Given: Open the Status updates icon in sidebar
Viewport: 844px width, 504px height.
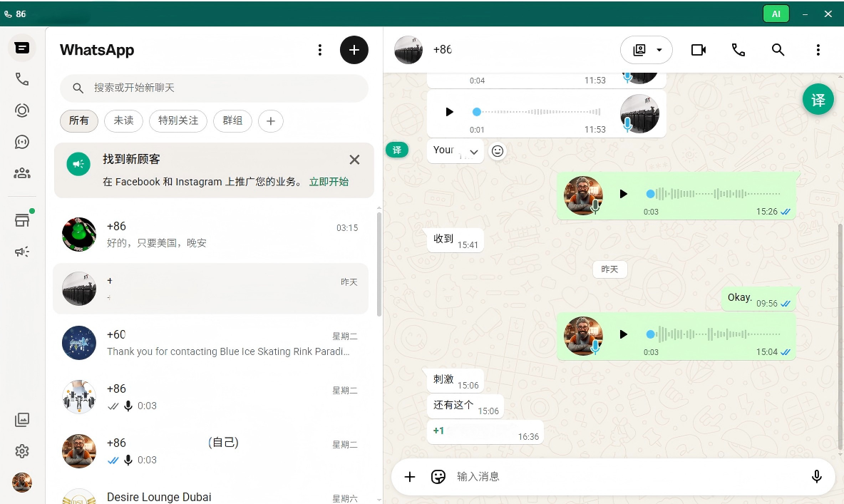Looking at the screenshot, I should tap(22, 110).
